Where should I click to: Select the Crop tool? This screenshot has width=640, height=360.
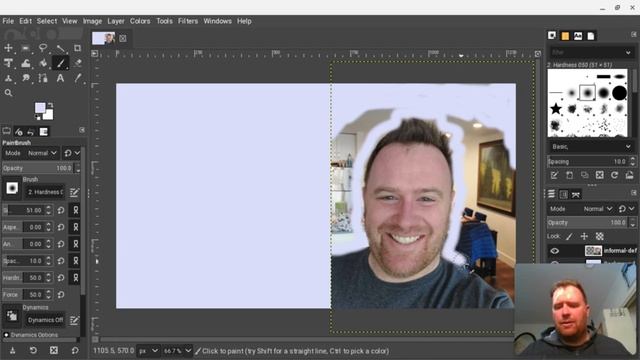pyautogui.click(x=77, y=48)
